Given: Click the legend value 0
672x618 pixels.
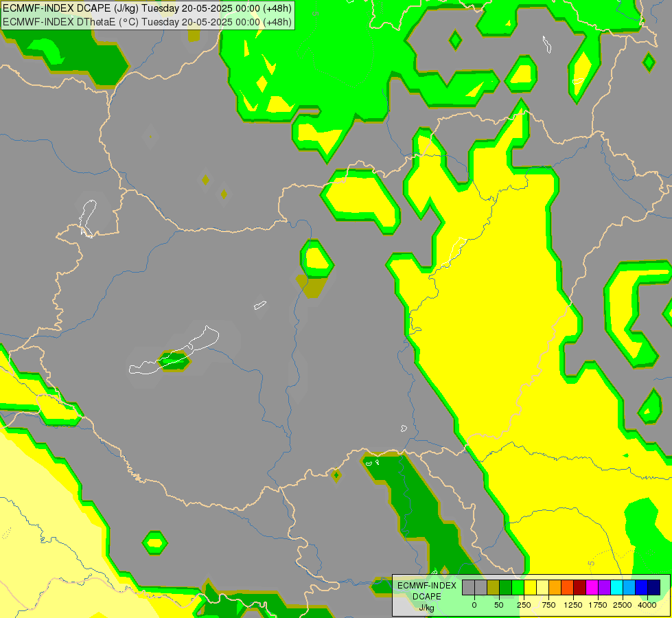Looking at the screenshot, I should click(x=474, y=605).
